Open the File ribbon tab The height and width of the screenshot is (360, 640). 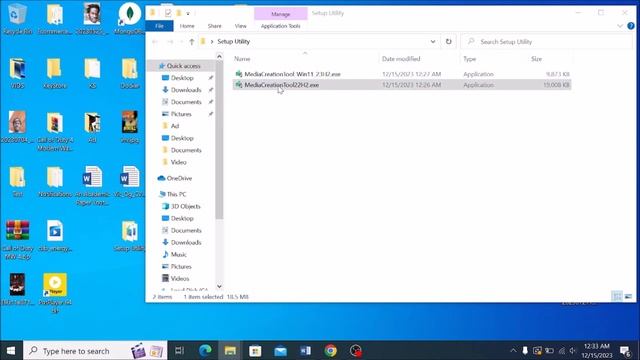(x=160, y=26)
